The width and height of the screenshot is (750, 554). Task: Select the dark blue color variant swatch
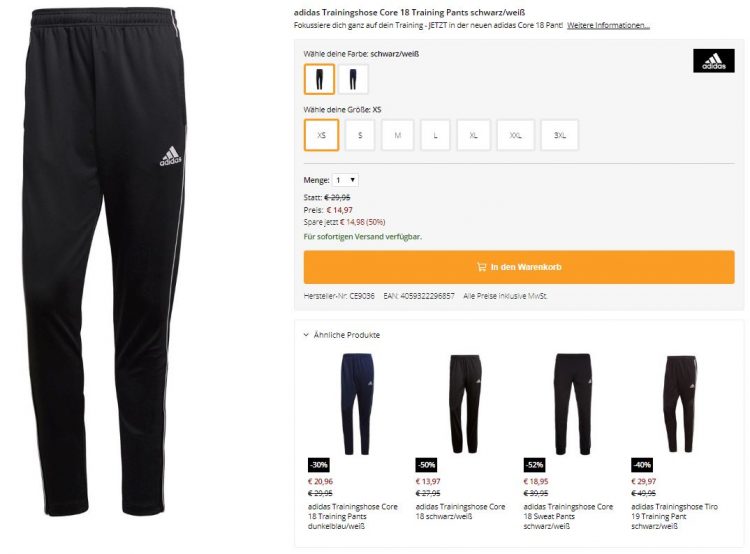click(353, 79)
